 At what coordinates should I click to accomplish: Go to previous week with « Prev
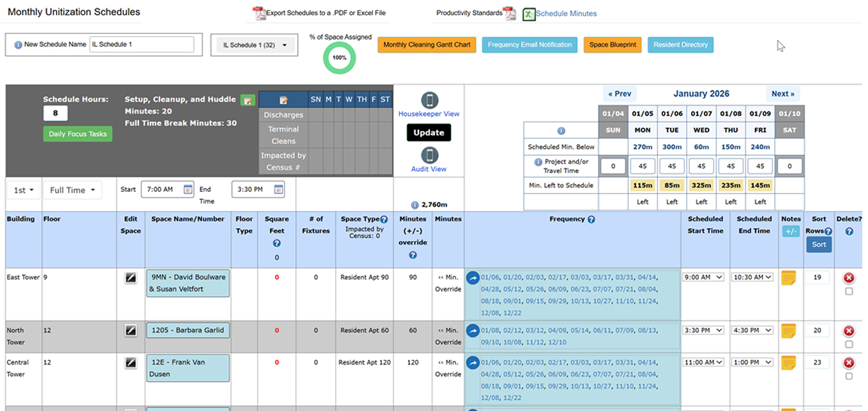tap(619, 94)
